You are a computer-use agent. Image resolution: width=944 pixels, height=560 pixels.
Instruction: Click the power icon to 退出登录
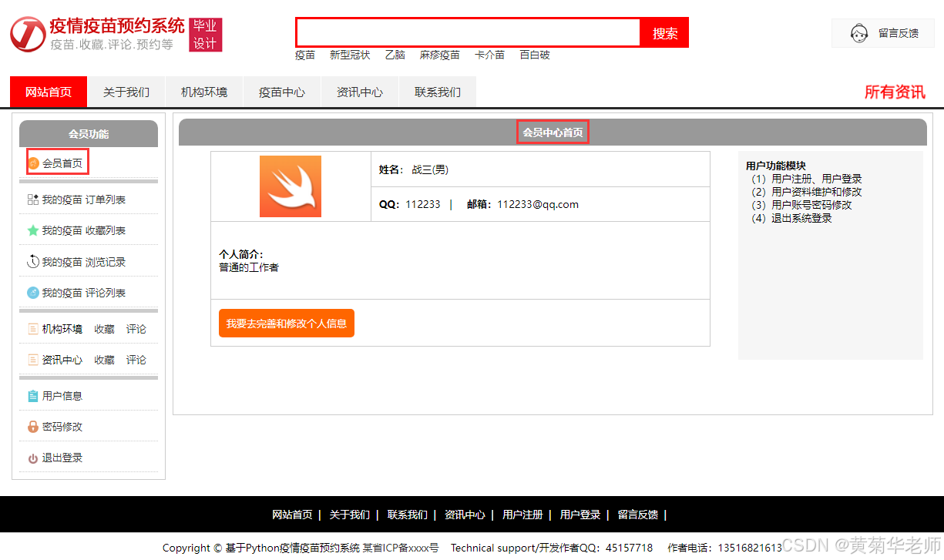[35, 457]
